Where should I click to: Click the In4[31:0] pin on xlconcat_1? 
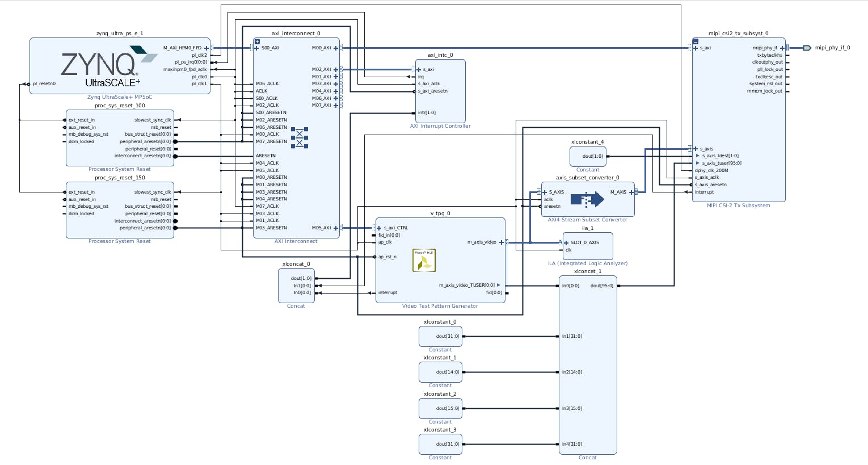point(572,445)
